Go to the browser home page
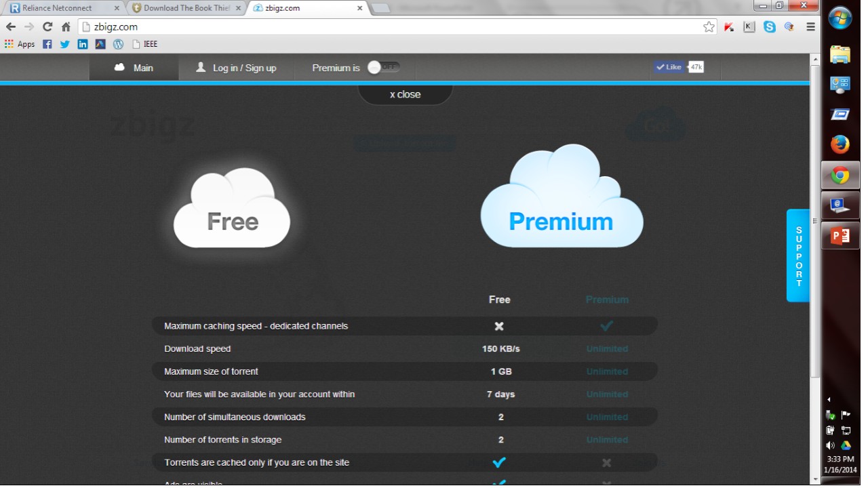Image resolution: width=868 pixels, height=488 pixels. coord(66,27)
